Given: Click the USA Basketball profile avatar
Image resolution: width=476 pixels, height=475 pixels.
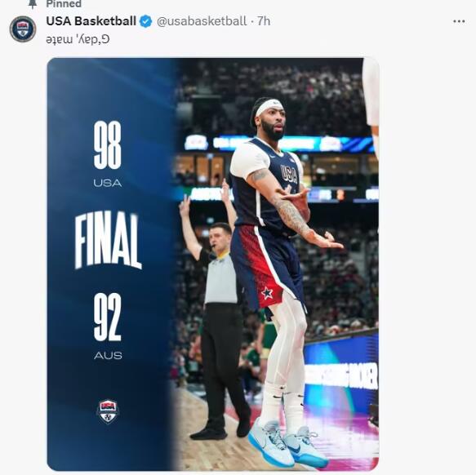Looking at the screenshot, I should (23, 29).
